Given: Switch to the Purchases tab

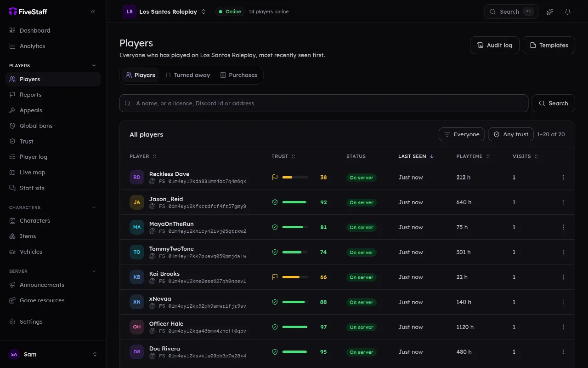Looking at the screenshot, I should pos(239,75).
